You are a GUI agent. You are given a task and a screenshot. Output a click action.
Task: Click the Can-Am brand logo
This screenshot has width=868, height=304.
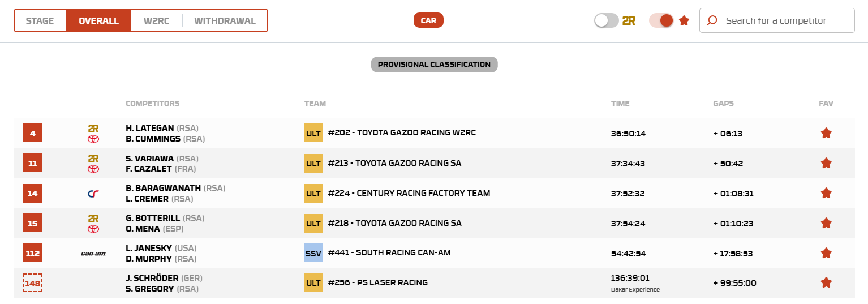93,254
